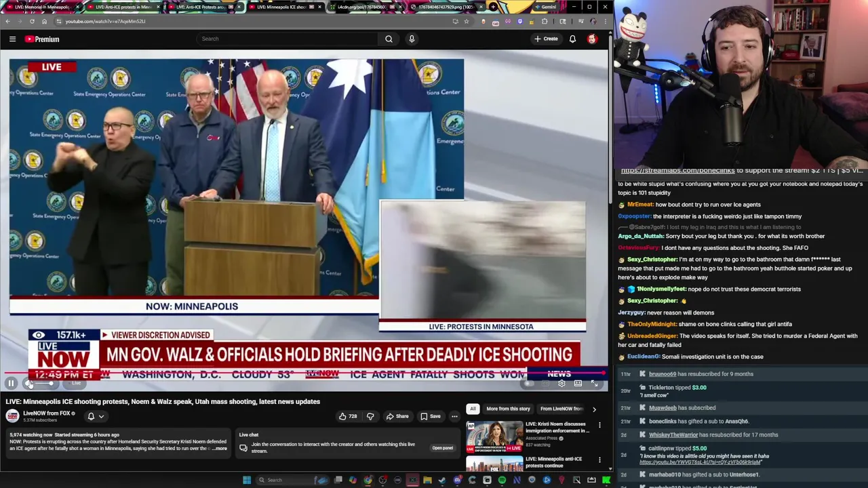Screen dimensions: 868x488
Task: Open the live chat panel
Action: (x=442, y=448)
